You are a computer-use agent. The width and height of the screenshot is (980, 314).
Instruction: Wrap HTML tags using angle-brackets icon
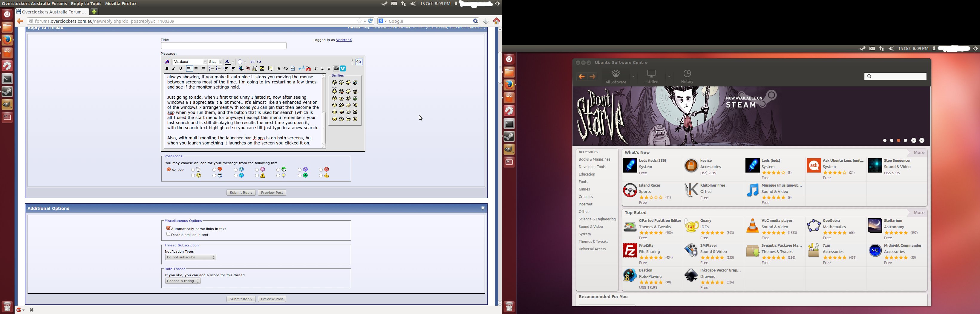click(x=286, y=68)
